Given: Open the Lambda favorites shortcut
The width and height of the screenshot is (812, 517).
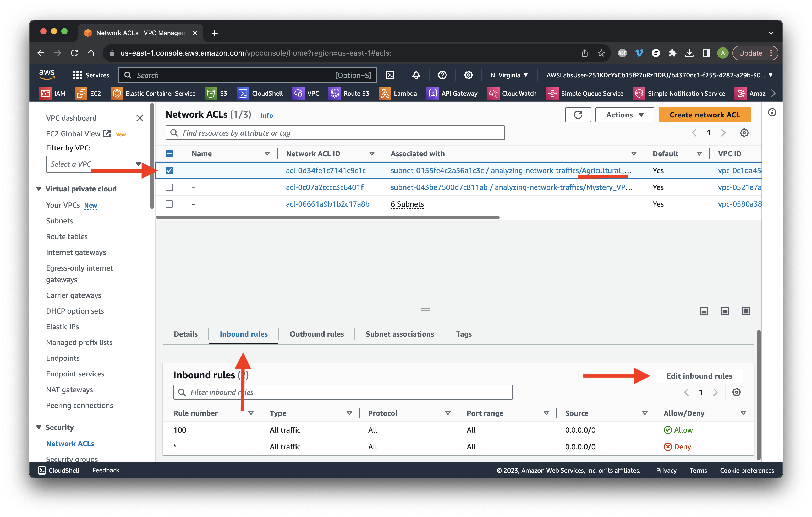Looking at the screenshot, I should click(x=398, y=94).
